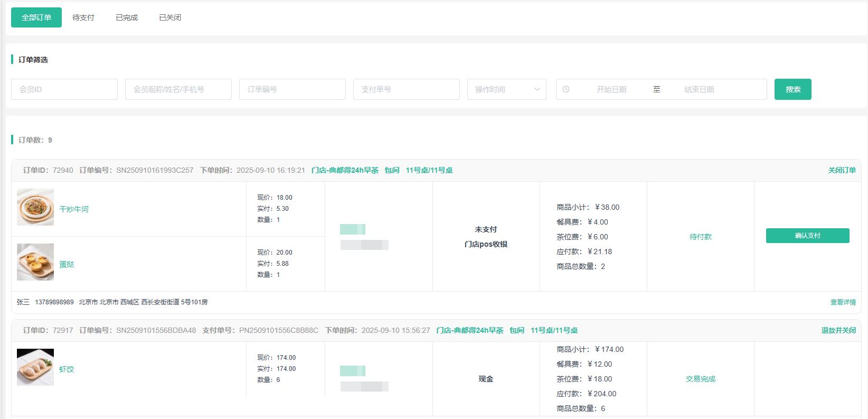868x419 pixels.
Task: Select the 已关闭 tab
Action: pos(170,17)
